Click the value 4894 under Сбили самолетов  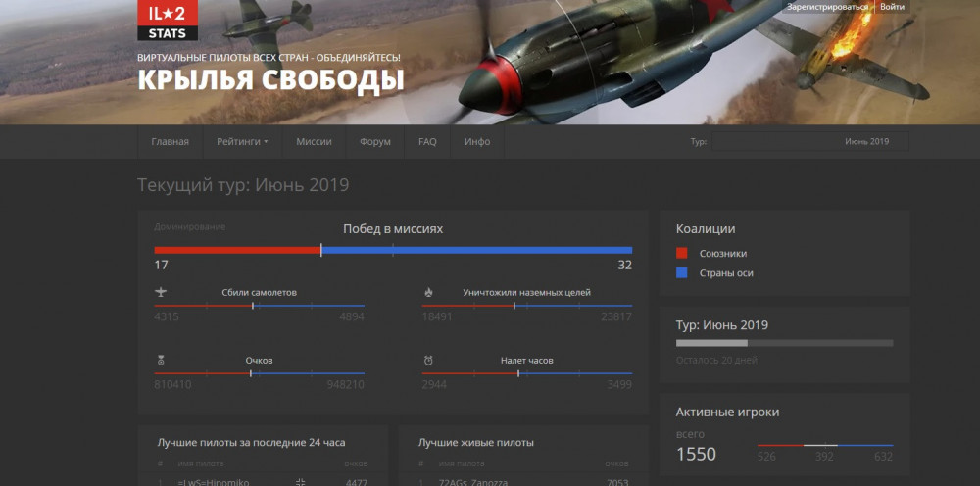point(352,316)
